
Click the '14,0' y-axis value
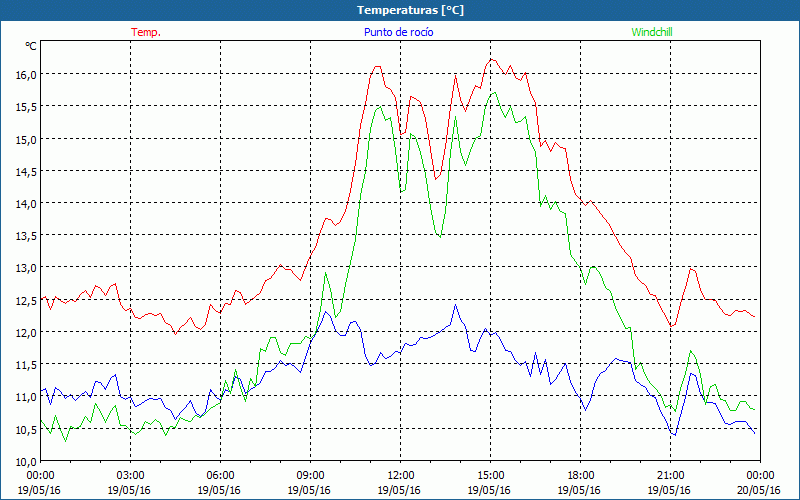(x=27, y=204)
